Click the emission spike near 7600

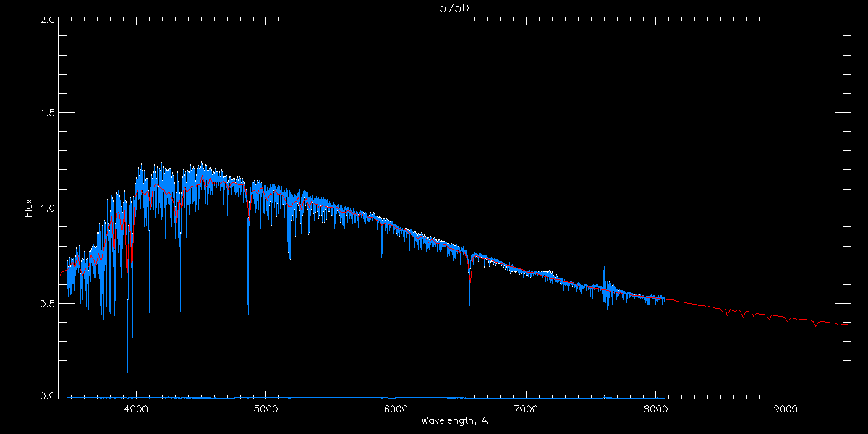click(x=603, y=269)
